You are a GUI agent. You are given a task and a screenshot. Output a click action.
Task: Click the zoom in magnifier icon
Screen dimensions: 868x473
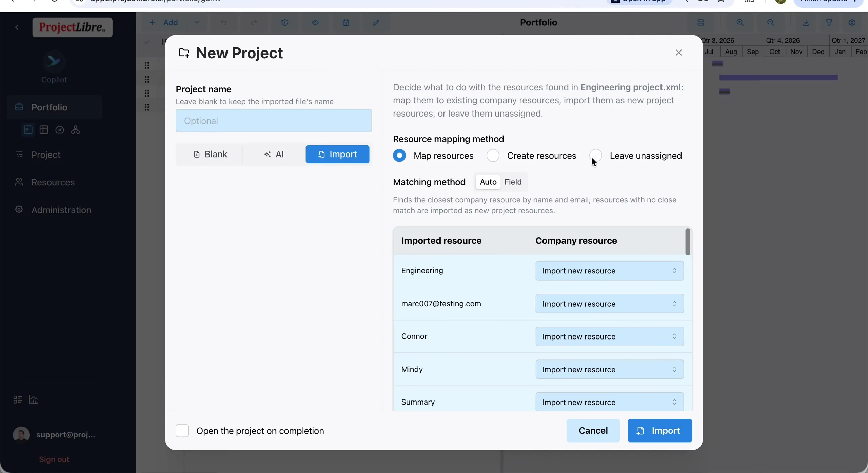click(740, 23)
